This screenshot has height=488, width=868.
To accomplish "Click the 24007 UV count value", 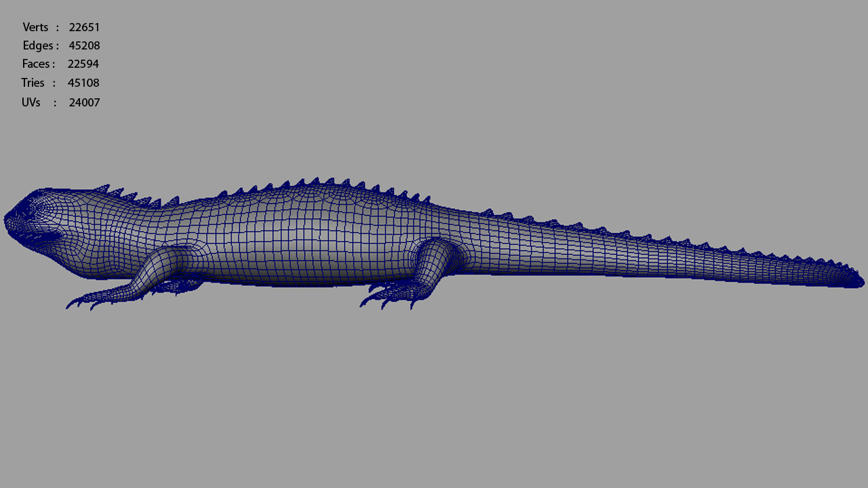I will (84, 102).
